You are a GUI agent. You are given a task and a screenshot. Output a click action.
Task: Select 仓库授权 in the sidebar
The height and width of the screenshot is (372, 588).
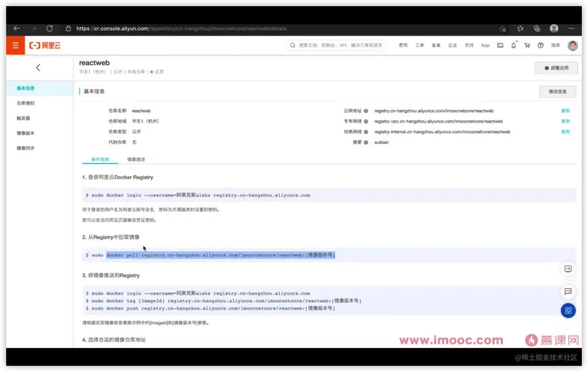tap(26, 103)
